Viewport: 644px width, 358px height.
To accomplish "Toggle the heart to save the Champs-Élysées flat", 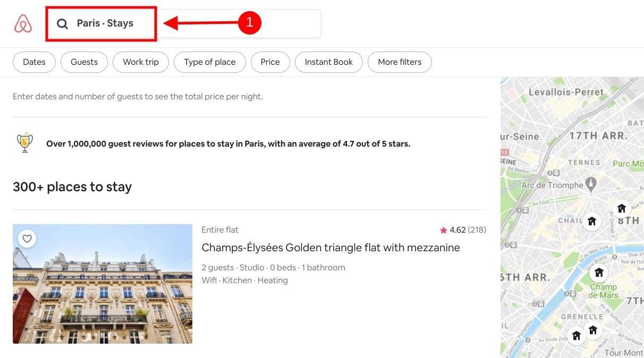I will point(27,238).
